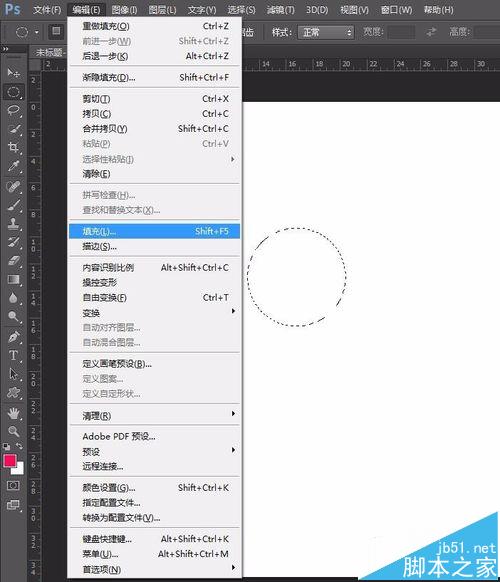Select the History Brush tool
The width and height of the screenshot is (500, 582).
click(14, 242)
